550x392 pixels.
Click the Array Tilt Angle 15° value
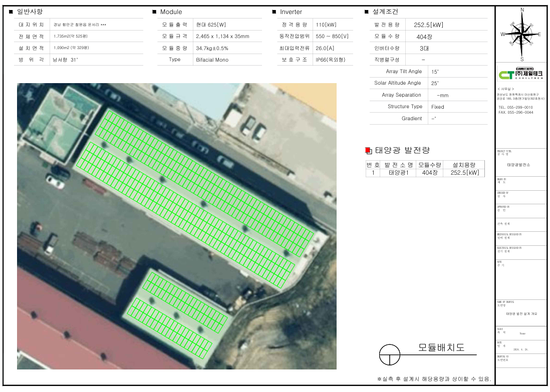[434, 72]
